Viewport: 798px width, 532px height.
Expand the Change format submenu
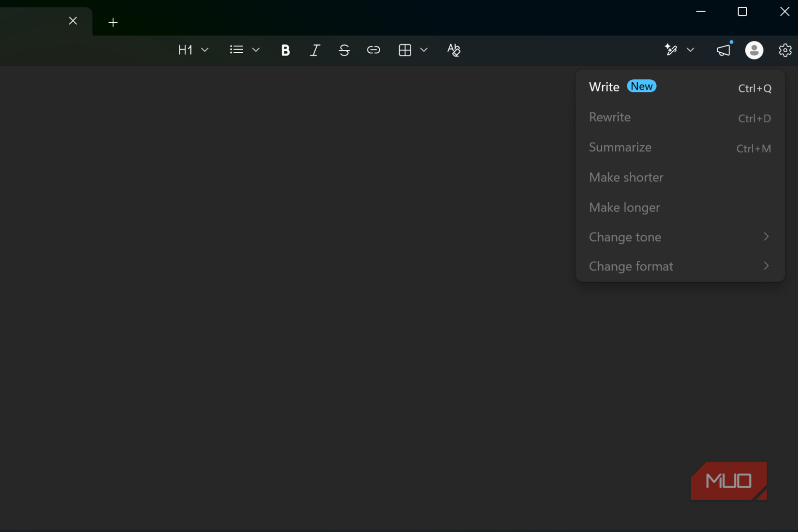click(x=680, y=266)
